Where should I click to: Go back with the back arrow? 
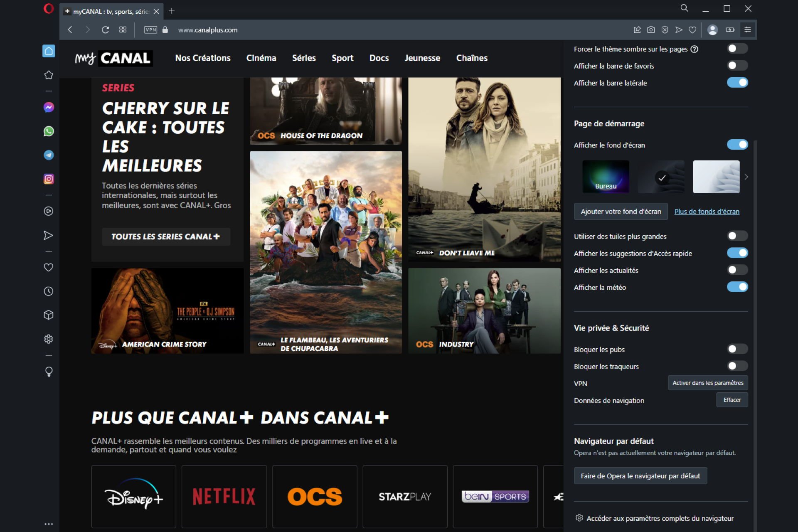click(x=70, y=30)
